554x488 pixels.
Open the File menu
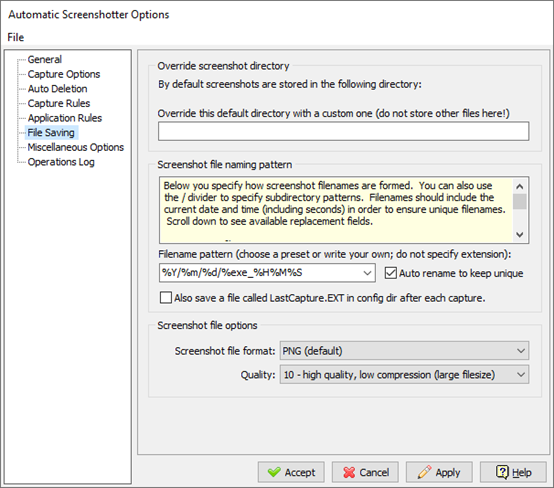[x=16, y=37]
